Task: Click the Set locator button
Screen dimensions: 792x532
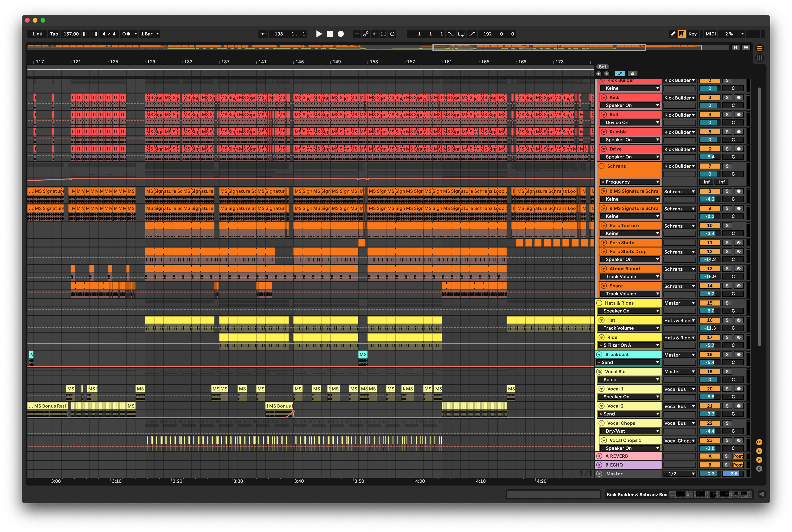Action: tap(602, 67)
